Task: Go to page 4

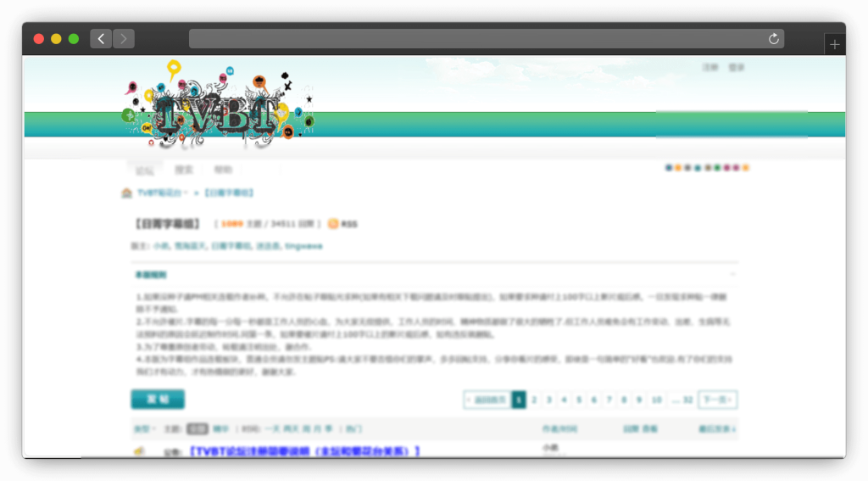Action: 564,400
